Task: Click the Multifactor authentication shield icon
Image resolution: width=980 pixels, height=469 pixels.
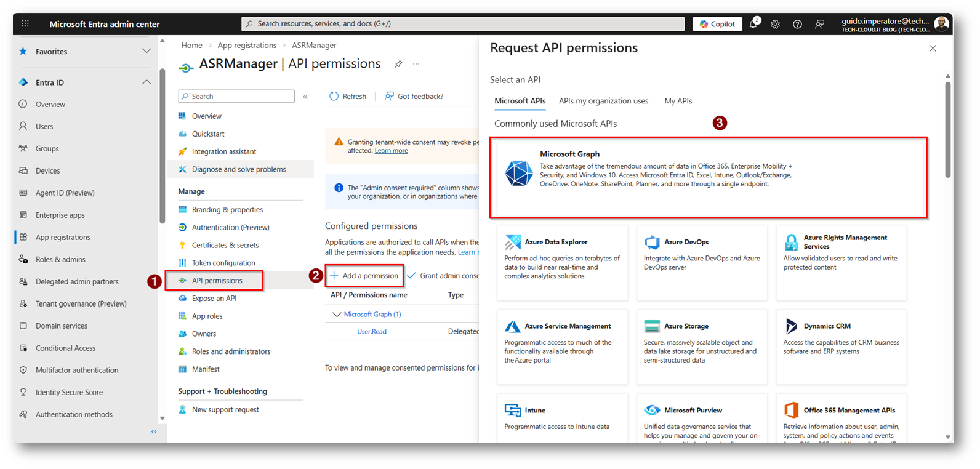Action: pyautogui.click(x=23, y=370)
